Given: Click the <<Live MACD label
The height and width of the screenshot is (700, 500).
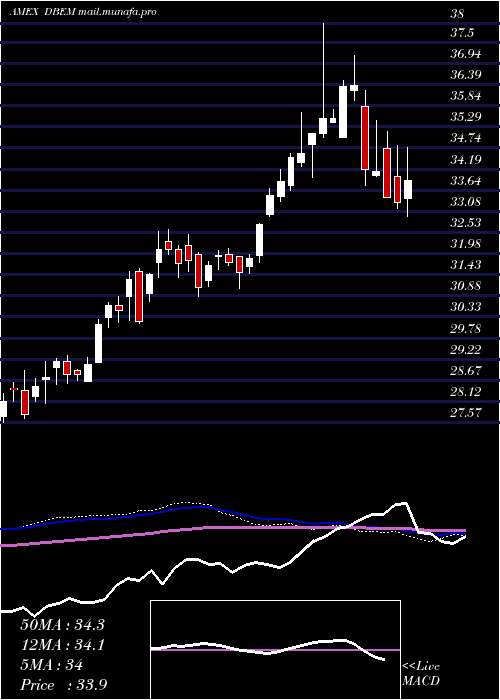Looking at the screenshot, I should coord(421,674).
